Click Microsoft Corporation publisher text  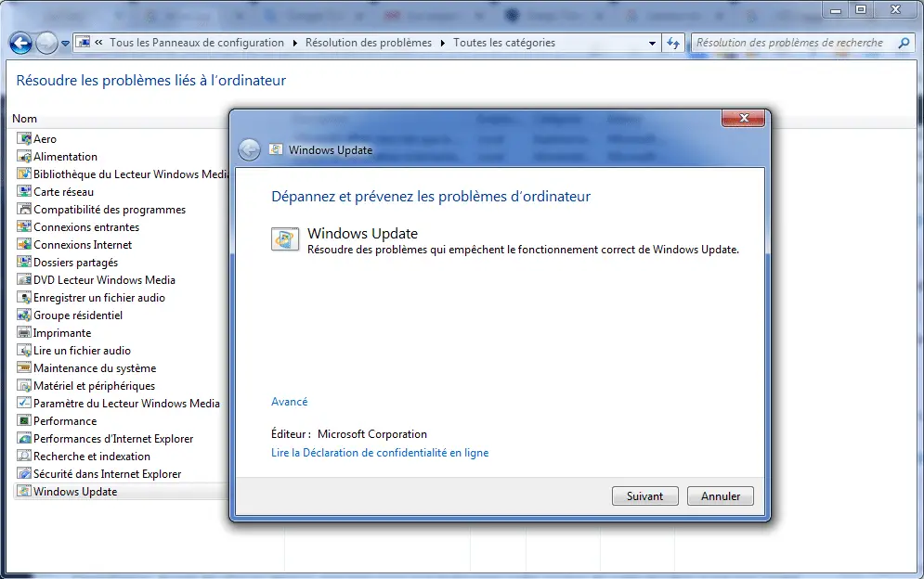pos(372,434)
